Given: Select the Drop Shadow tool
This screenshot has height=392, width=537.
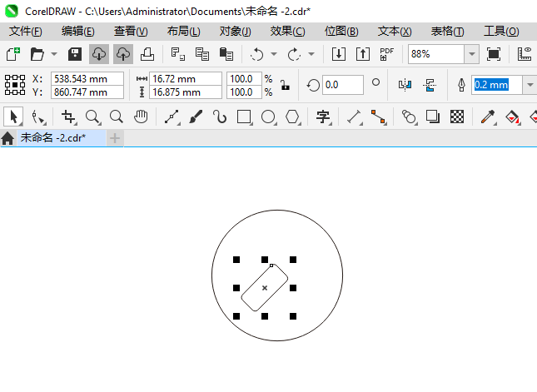Looking at the screenshot, I should pos(433,117).
